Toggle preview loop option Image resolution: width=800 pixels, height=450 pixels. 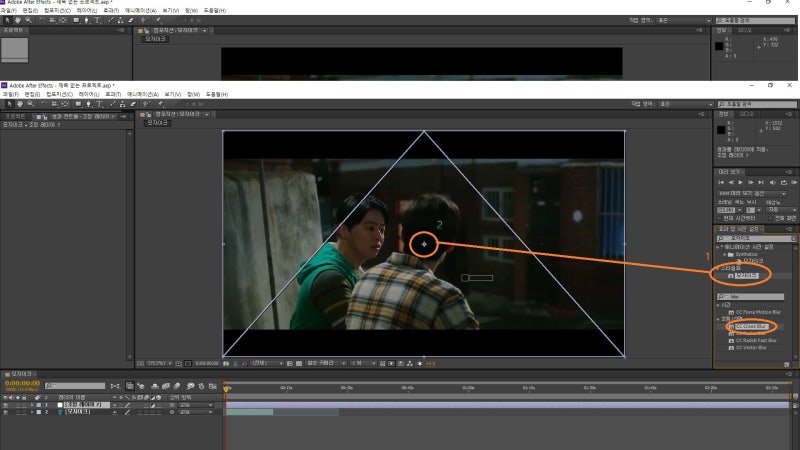tap(784, 183)
